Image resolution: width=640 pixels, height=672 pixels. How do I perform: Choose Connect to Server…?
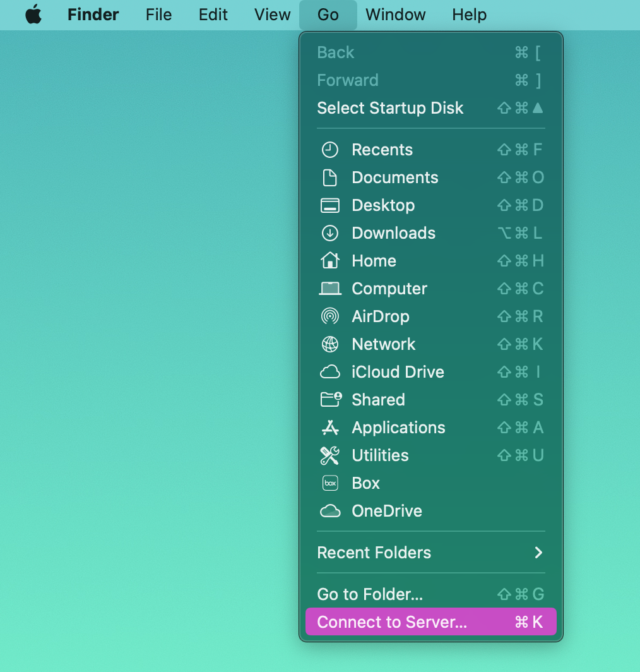click(x=431, y=622)
